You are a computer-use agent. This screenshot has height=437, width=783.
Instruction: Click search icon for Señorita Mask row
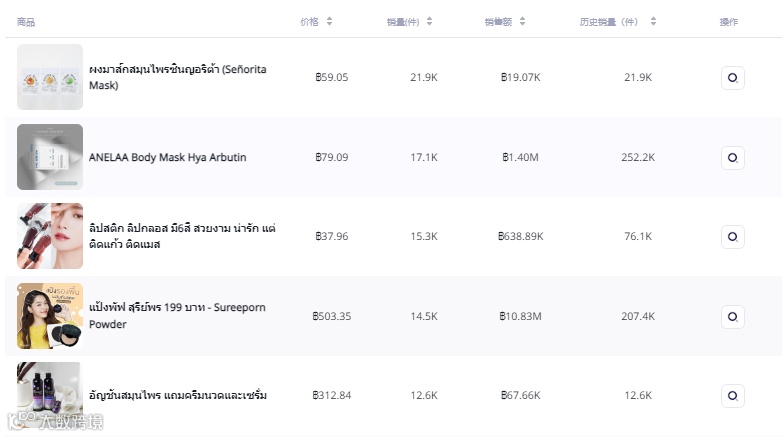pyautogui.click(x=732, y=78)
